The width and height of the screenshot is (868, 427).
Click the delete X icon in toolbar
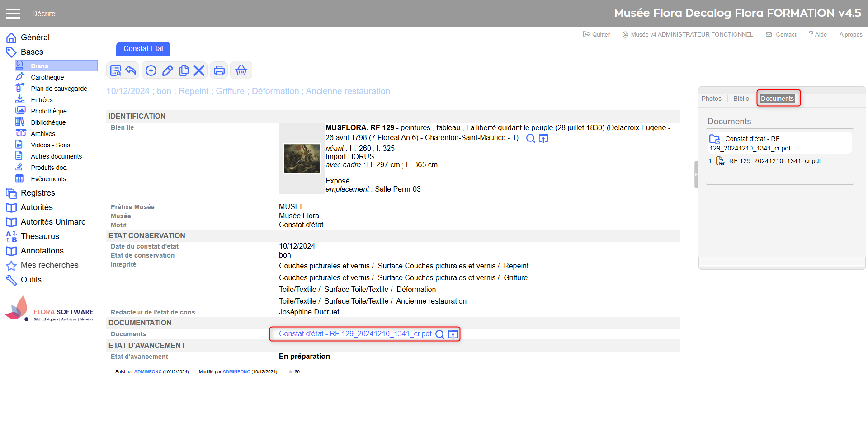tap(199, 70)
